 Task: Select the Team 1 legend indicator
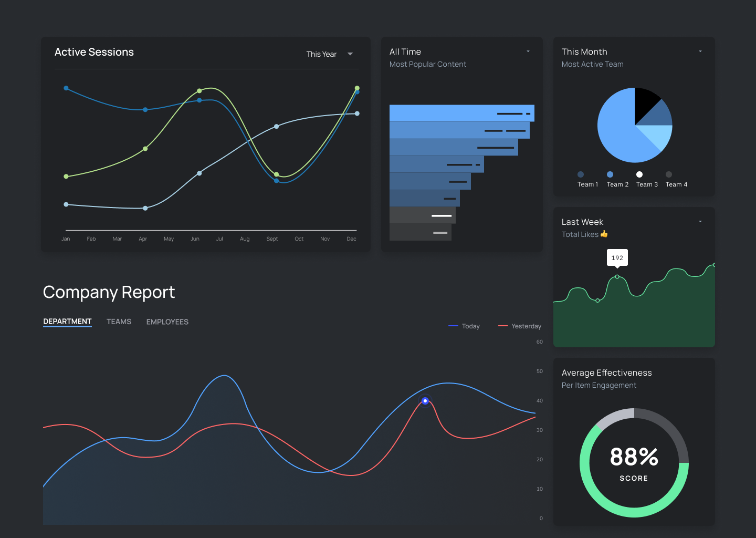(x=580, y=174)
